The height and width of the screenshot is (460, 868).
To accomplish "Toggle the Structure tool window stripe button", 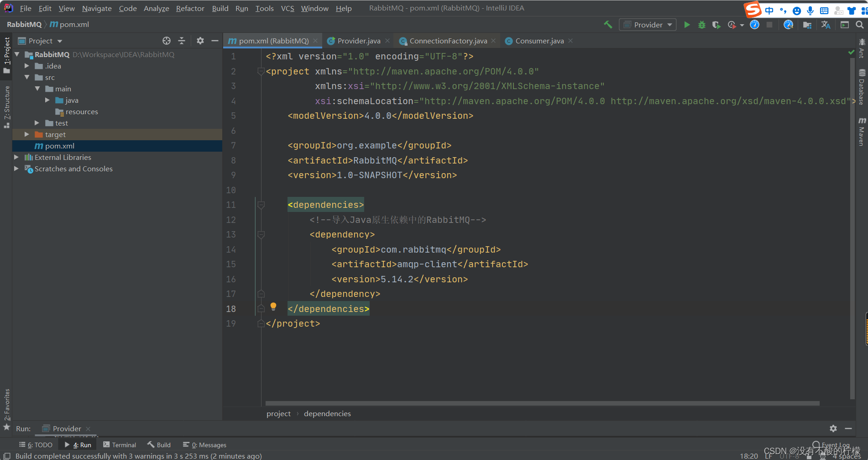I will tap(6, 106).
